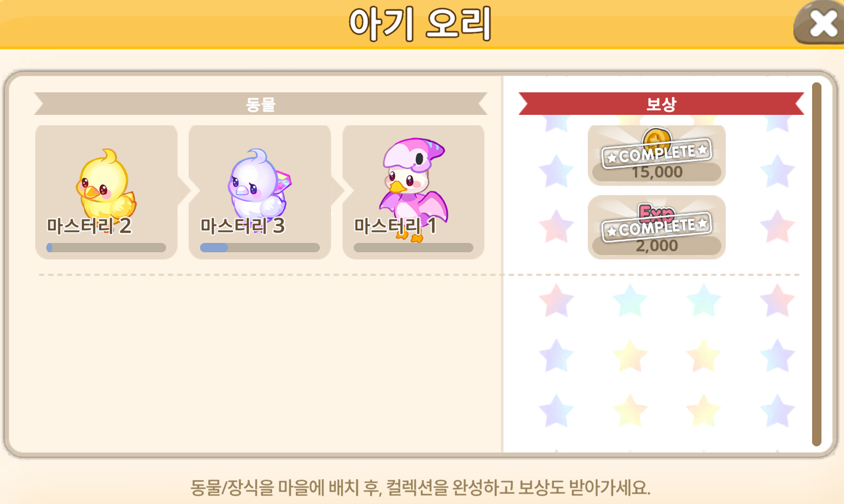
Task: Open the 15,000 coin COMPLETE reward card
Action: point(657,155)
